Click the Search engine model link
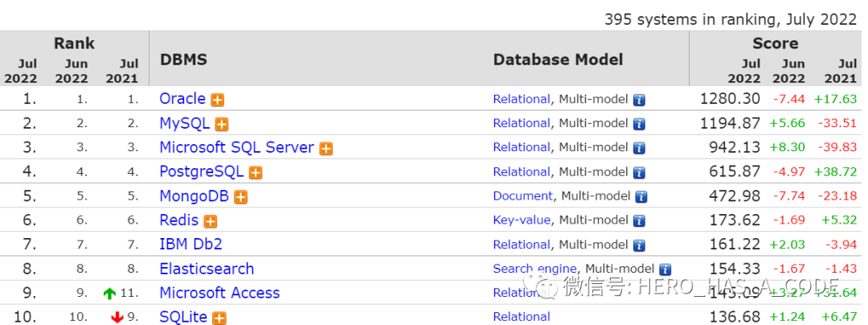The width and height of the screenshot is (868, 325). pos(534,269)
